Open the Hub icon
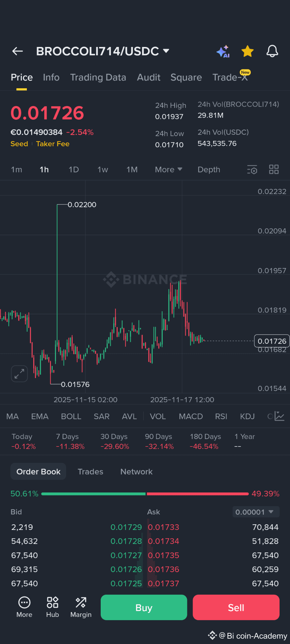Screen dimensions: 290x644 (x=53, y=607)
